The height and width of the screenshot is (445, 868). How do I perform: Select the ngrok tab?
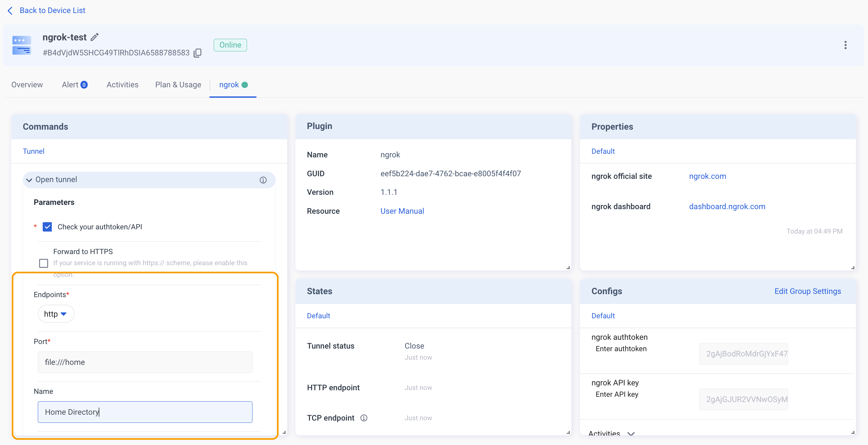click(233, 85)
